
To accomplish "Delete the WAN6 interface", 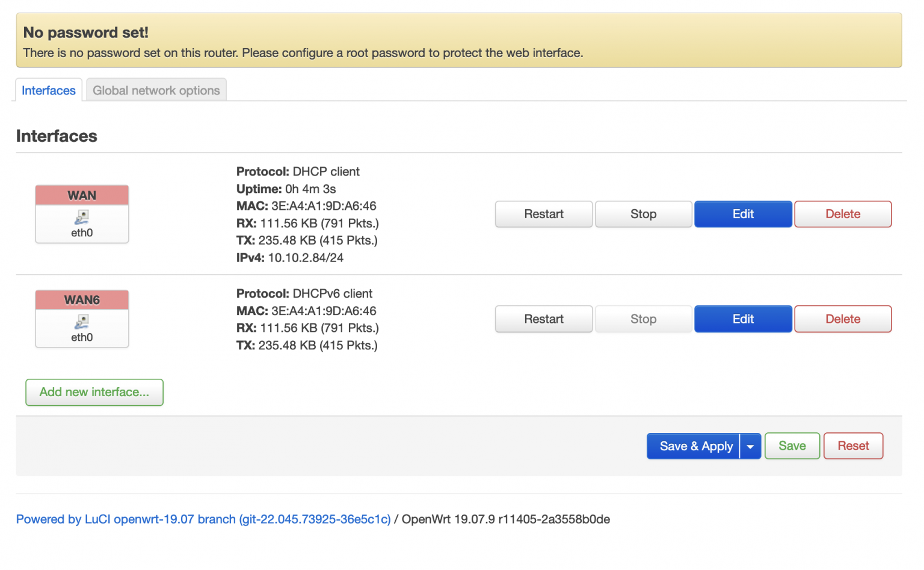I will click(842, 319).
